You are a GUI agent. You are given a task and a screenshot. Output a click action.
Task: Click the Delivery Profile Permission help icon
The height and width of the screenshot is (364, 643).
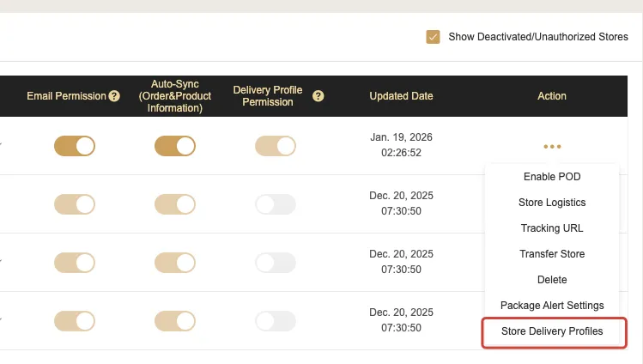(x=318, y=96)
